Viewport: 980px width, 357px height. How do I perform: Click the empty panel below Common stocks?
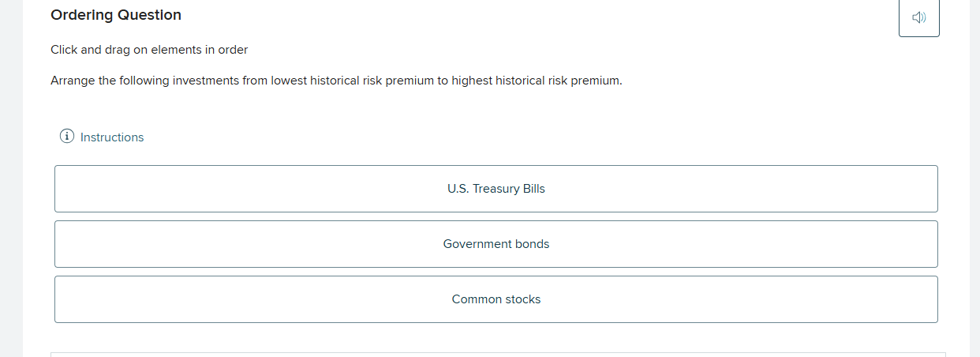pos(497,355)
